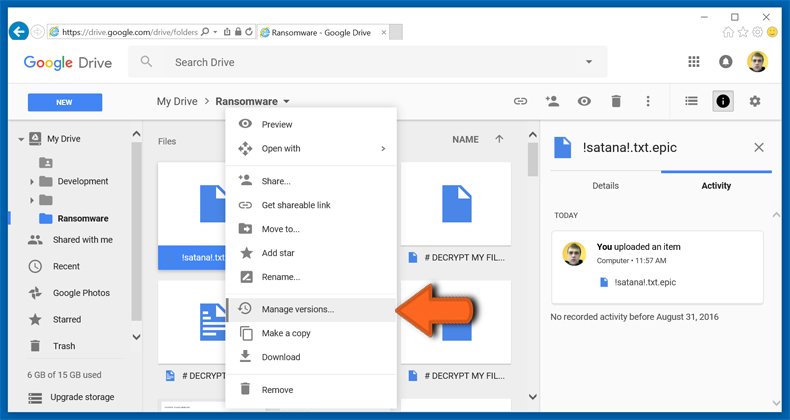Viewport: 790px width, 420px height.
Task: Select Manage versions... menu entry
Action: [311, 309]
